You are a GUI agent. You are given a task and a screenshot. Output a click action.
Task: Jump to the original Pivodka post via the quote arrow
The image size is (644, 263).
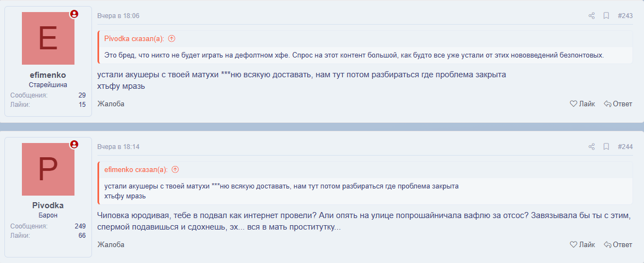pos(172,38)
